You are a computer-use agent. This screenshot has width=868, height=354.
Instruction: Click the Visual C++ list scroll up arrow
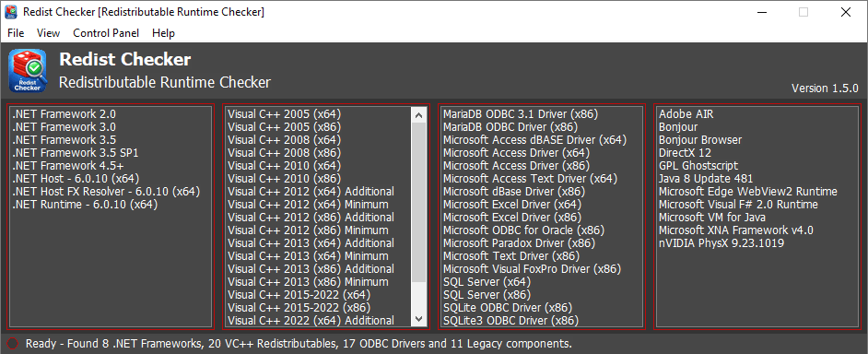pos(418,114)
